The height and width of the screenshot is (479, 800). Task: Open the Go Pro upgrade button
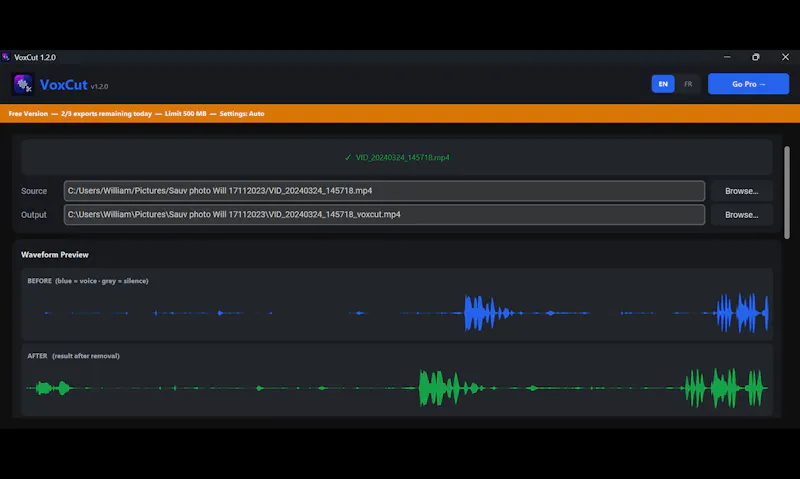tap(748, 84)
